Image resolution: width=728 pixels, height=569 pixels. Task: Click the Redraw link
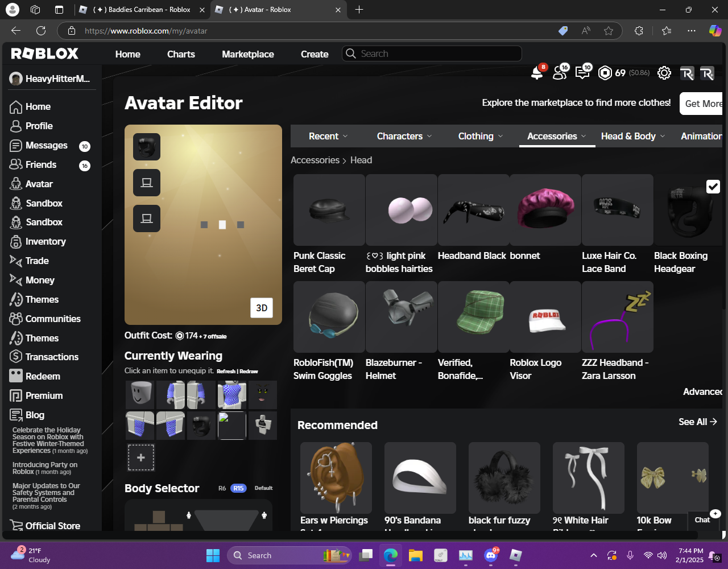pyautogui.click(x=249, y=371)
